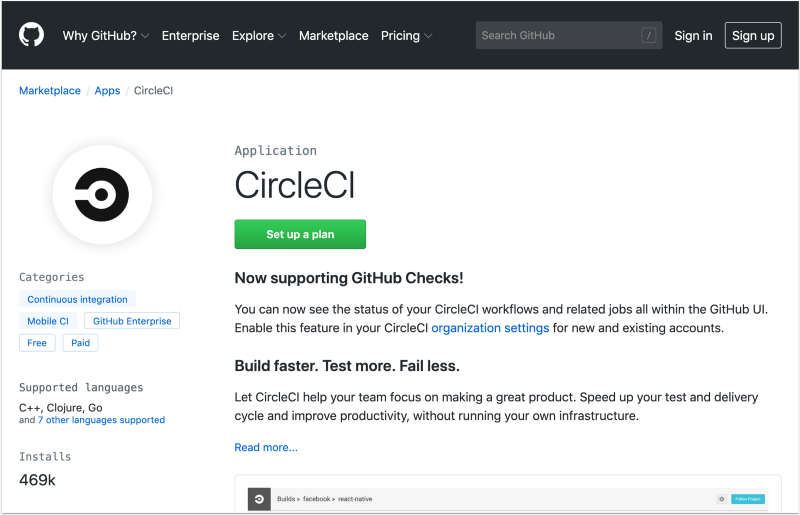The height and width of the screenshot is (515, 800).
Task: Click Read more... to expand description
Action: point(266,447)
